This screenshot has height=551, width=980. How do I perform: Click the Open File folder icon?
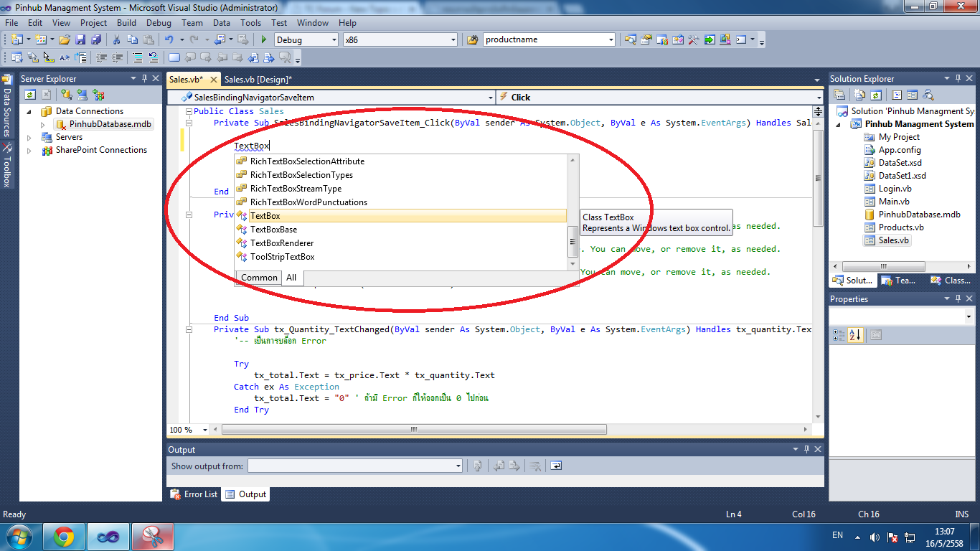[65, 39]
